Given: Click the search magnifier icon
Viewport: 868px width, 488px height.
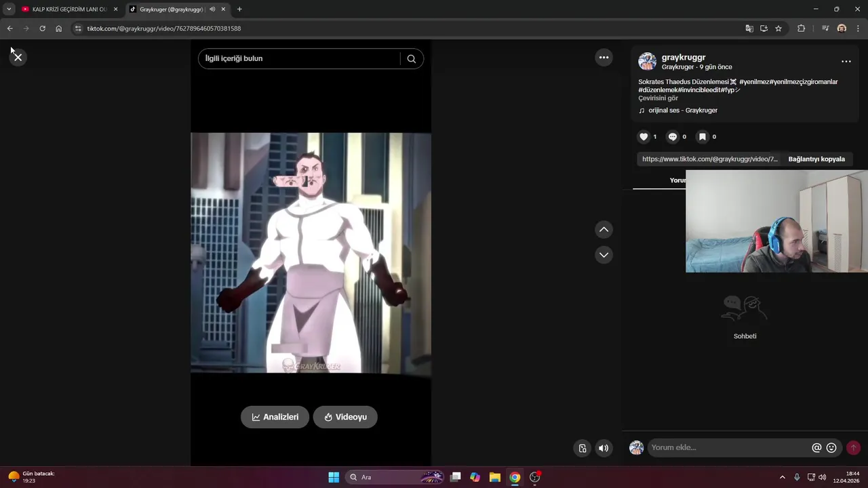Looking at the screenshot, I should (411, 58).
